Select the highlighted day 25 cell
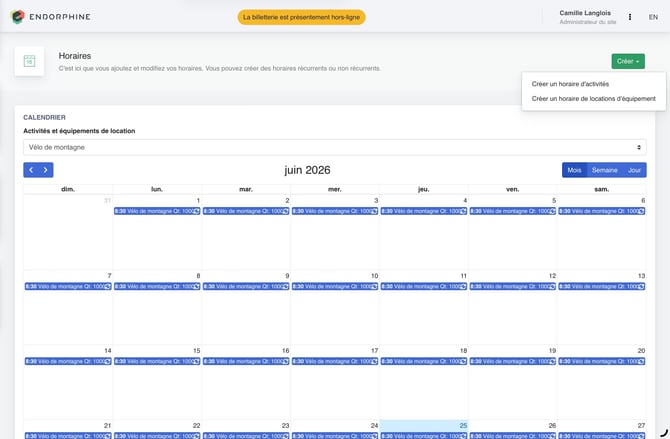Screen dimensions: 670x439 (423, 429)
